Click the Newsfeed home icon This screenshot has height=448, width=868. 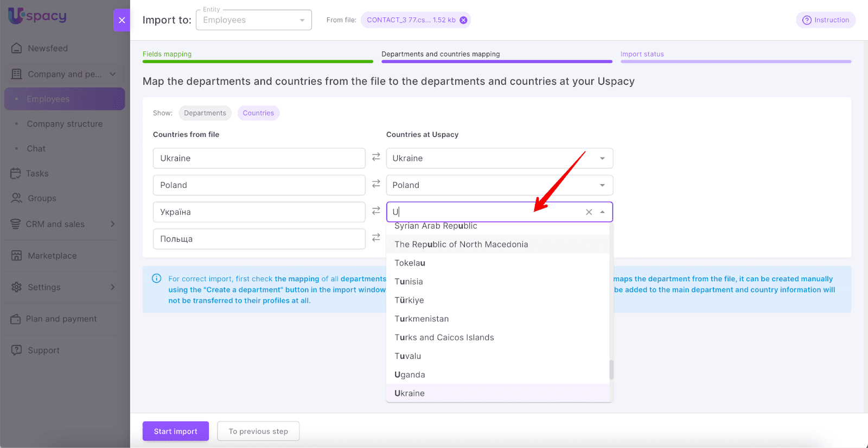(x=17, y=48)
